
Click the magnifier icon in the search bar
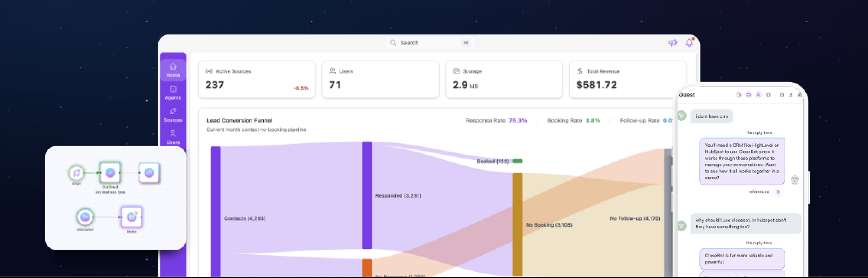[393, 43]
